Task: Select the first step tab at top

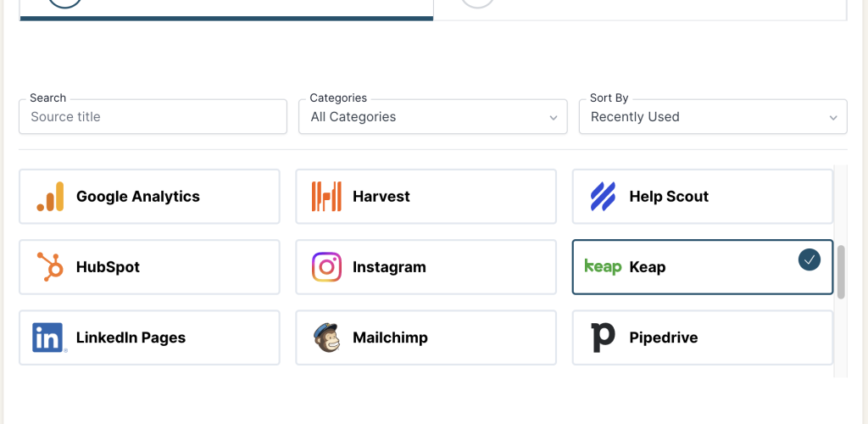Action: (226, 7)
